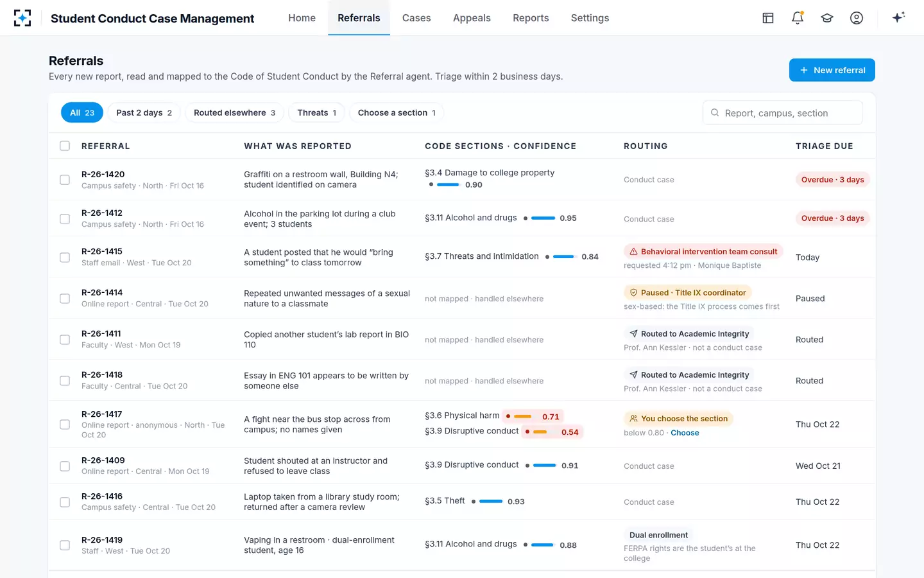Click the shield icon on Paused Title IX badge
The image size is (924, 578).
[x=633, y=293]
